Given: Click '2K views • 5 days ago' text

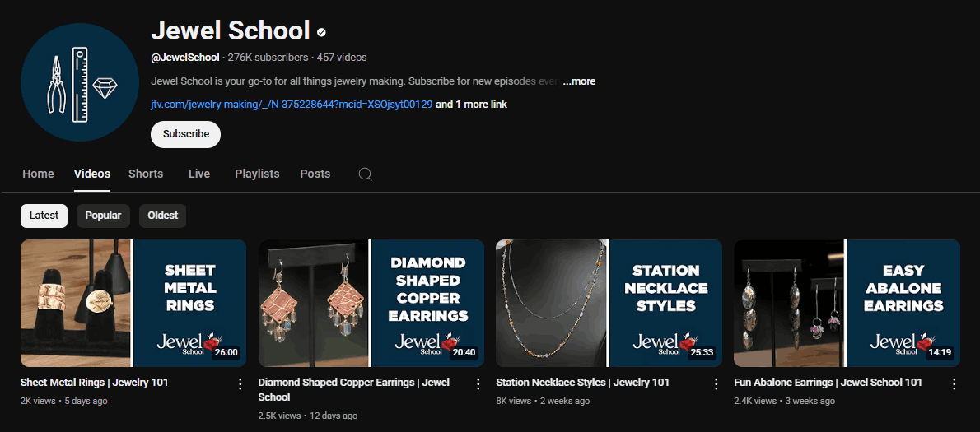Looking at the screenshot, I should (63, 401).
